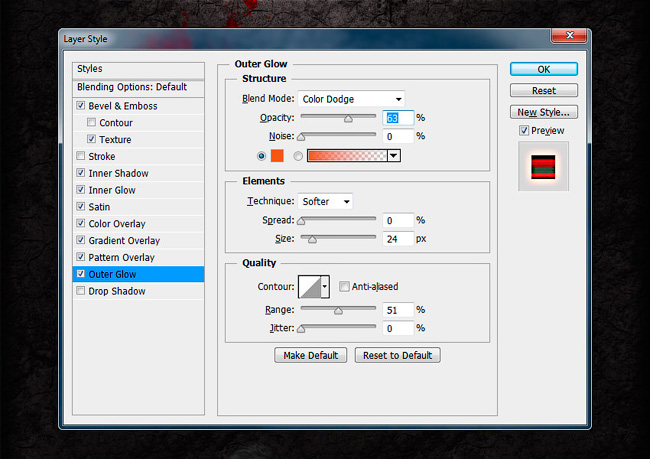
Task: Toggle the Texture checkbox
Action: coord(92,139)
